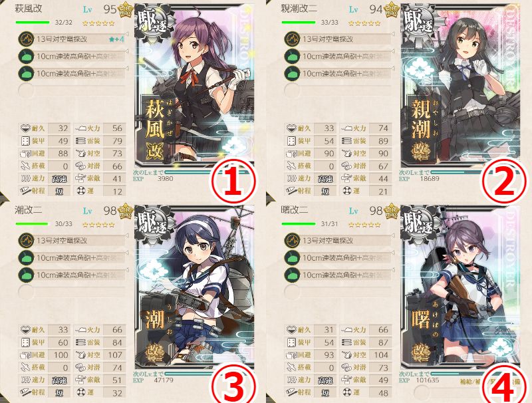Viewport: 532px width, 403px height.
Task: Open 親潮改二's second 10cm連装高角砲 slot
Action: click(338, 73)
